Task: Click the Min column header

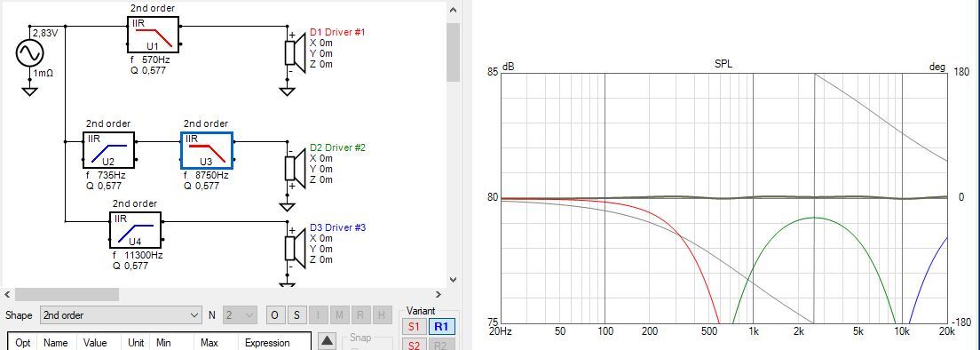Action: [163, 343]
